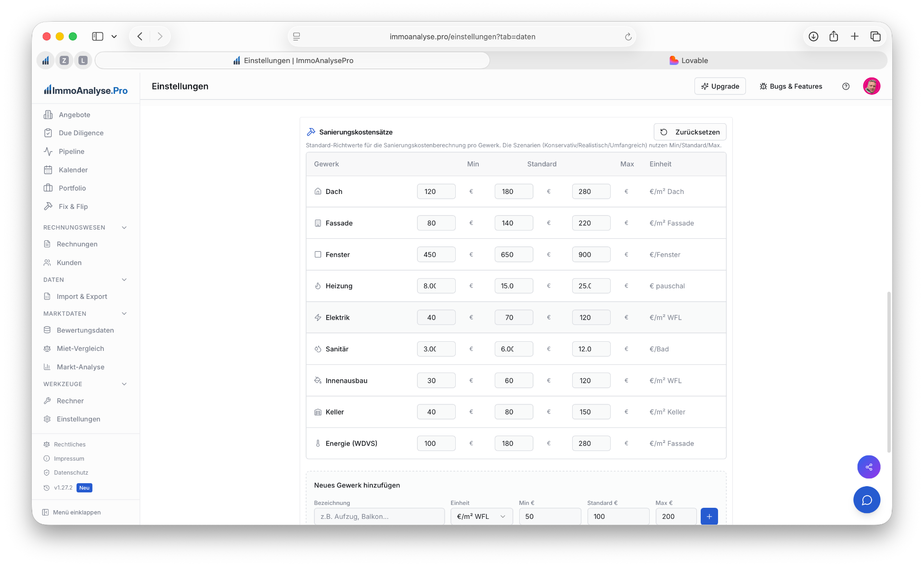The height and width of the screenshot is (567, 924).
Task: Click Zurücksetzen to reset cost rates
Action: coord(690,132)
